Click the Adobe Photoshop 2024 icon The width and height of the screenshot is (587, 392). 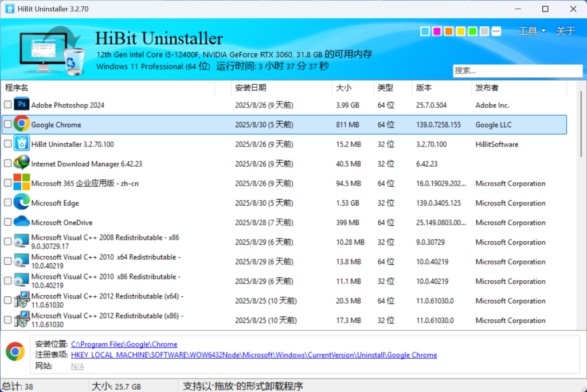(x=22, y=105)
